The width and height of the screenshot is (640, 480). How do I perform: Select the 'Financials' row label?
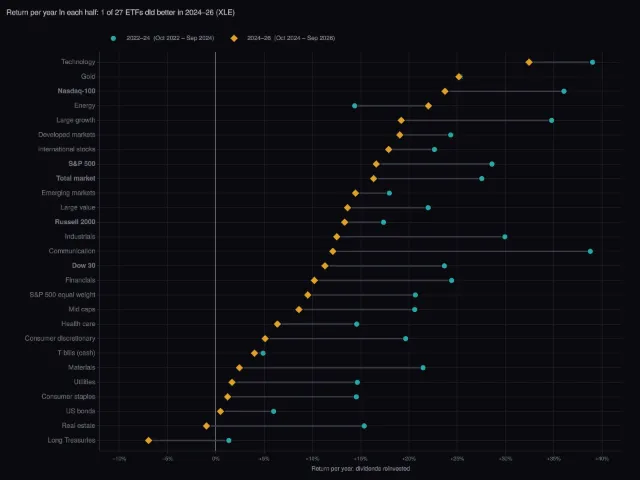pyautogui.click(x=80, y=280)
